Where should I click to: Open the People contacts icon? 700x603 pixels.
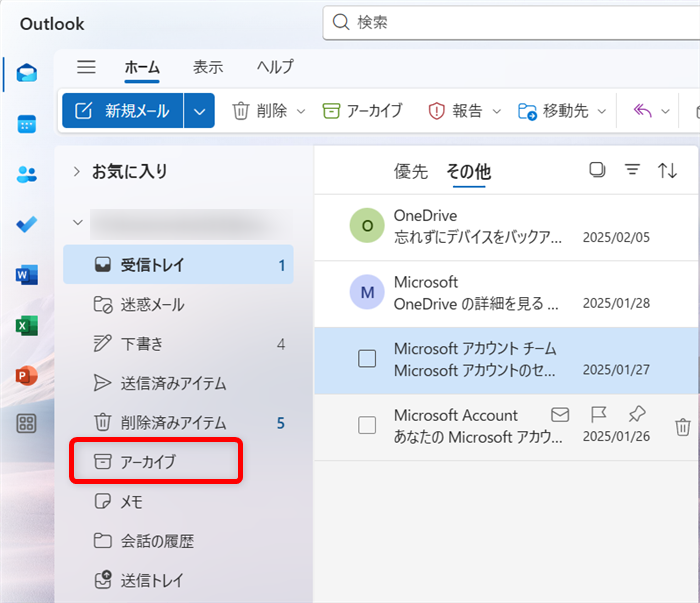27,174
